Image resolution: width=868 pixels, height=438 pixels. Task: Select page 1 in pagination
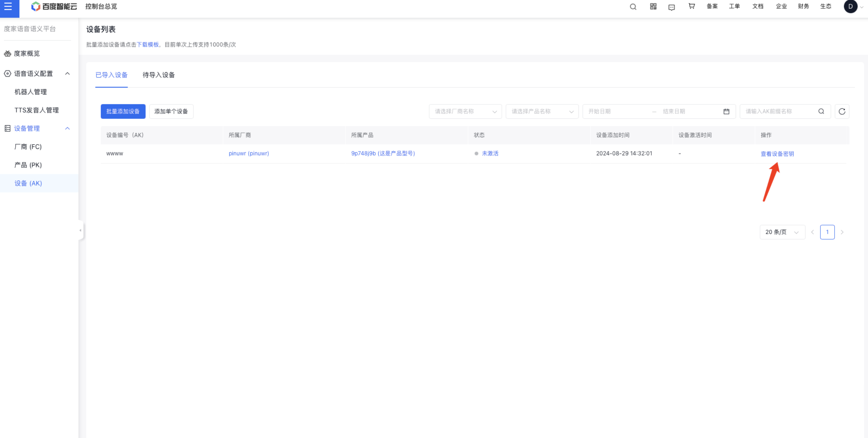[x=827, y=232]
